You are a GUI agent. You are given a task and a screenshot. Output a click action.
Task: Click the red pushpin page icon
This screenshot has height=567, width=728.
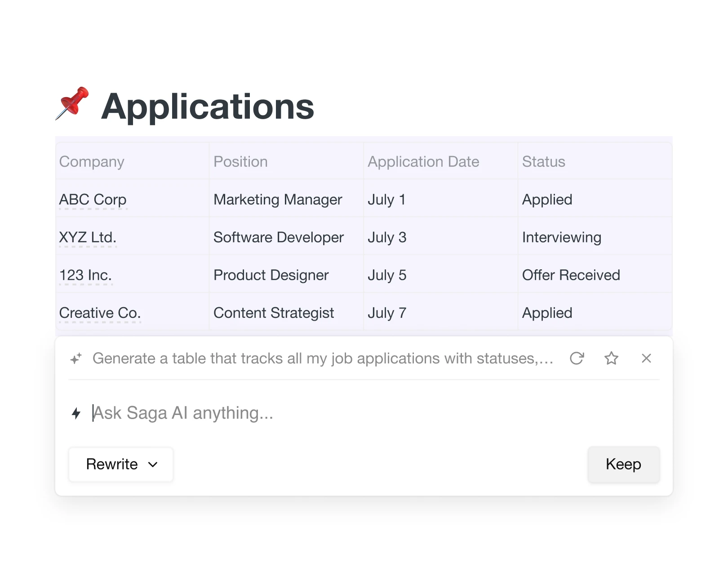click(72, 103)
